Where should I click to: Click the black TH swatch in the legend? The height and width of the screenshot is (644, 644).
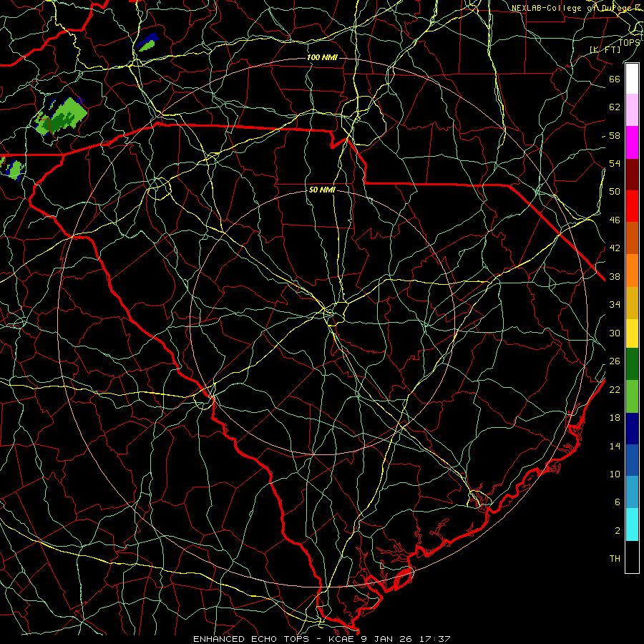tap(632, 557)
